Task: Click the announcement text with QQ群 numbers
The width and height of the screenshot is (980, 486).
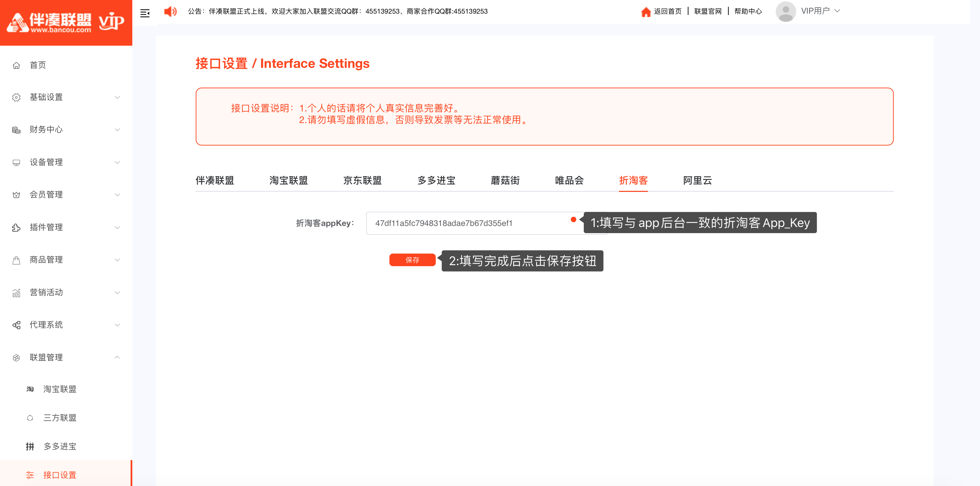Action: point(338,11)
